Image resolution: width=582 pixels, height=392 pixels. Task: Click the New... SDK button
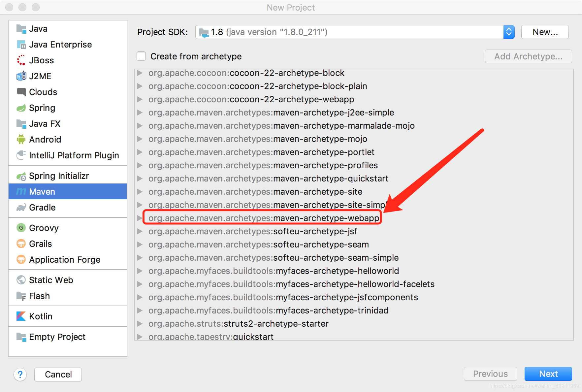point(545,32)
